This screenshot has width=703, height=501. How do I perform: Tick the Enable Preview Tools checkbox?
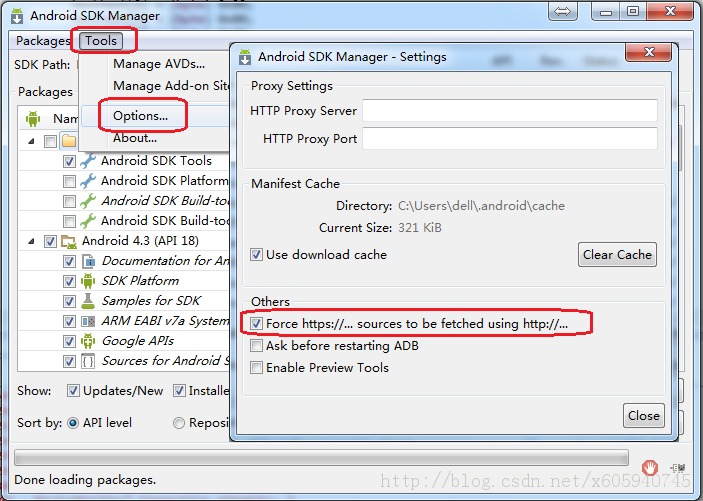click(257, 368)
